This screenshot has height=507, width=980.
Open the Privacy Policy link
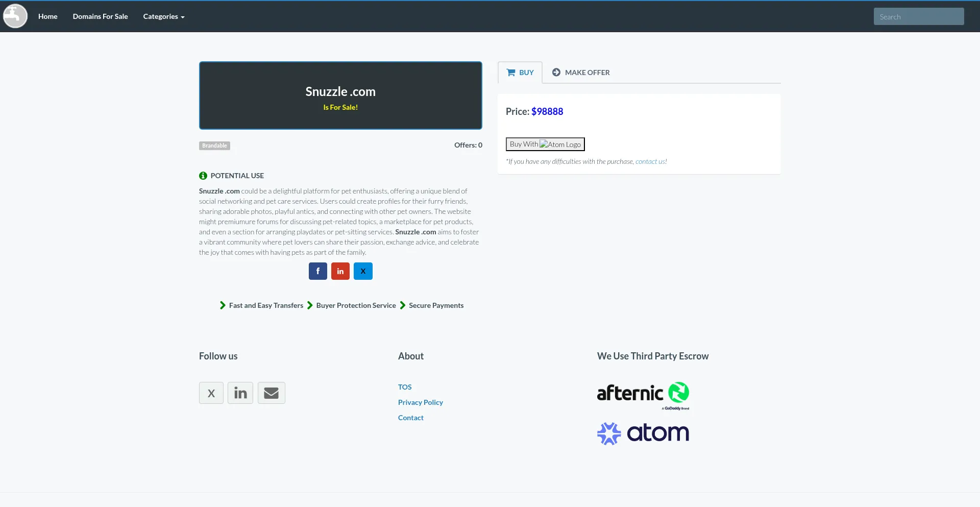click(420, 402)
